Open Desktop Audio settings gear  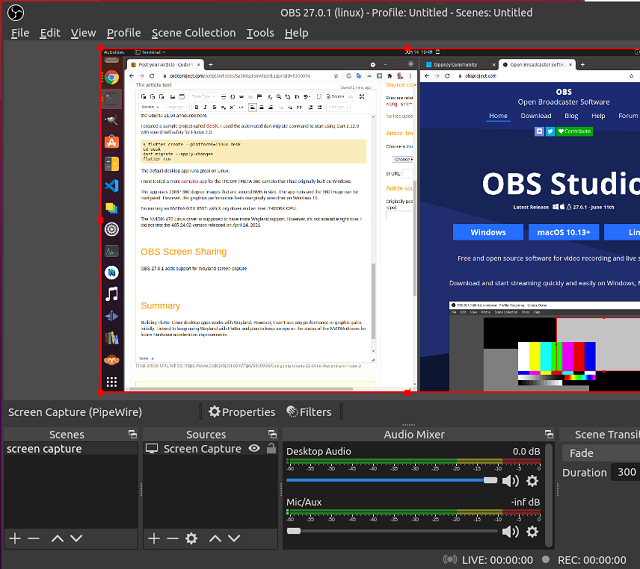click(x=532, y=481)
